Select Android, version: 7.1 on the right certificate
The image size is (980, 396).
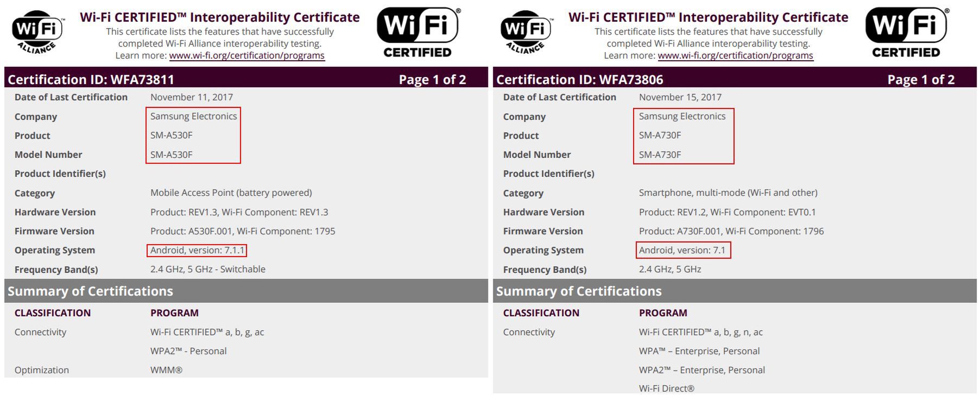682,250
